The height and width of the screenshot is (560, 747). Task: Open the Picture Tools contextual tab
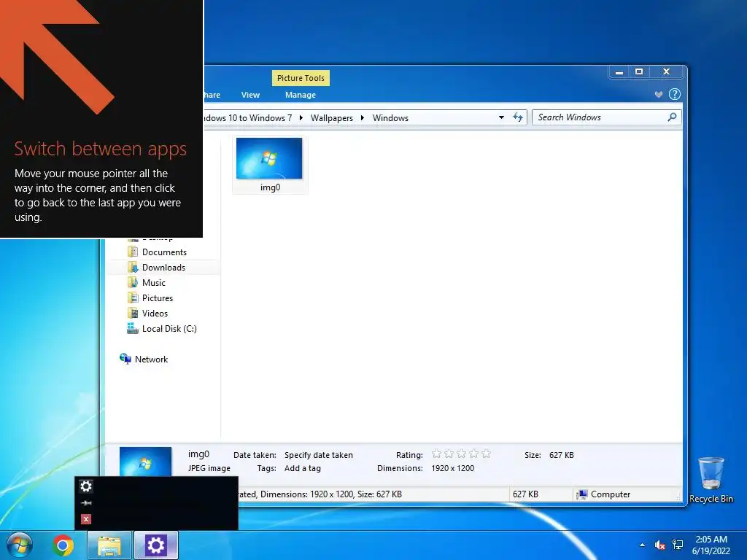click(x=301, y=78)
